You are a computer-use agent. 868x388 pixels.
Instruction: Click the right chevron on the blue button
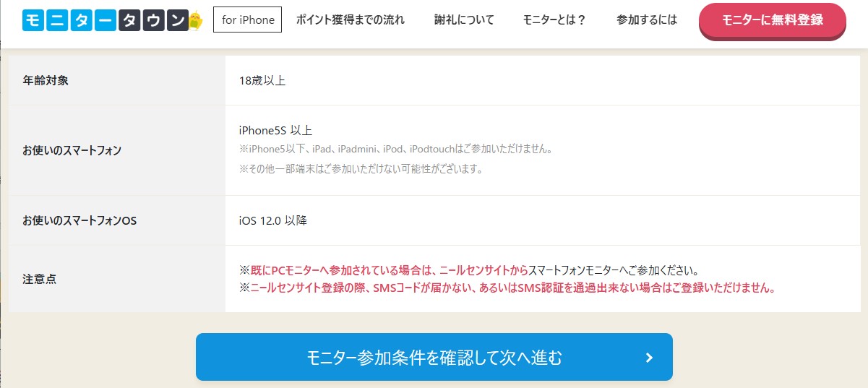pos(649,357)
